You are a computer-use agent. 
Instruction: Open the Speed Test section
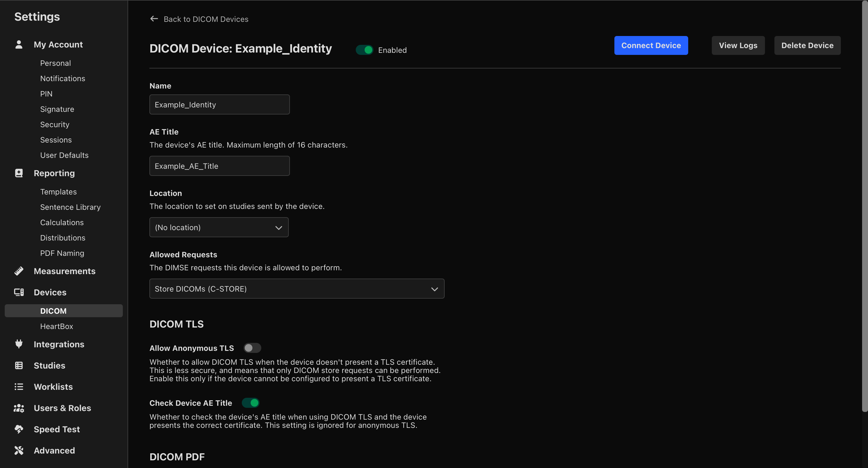(57, 429)
